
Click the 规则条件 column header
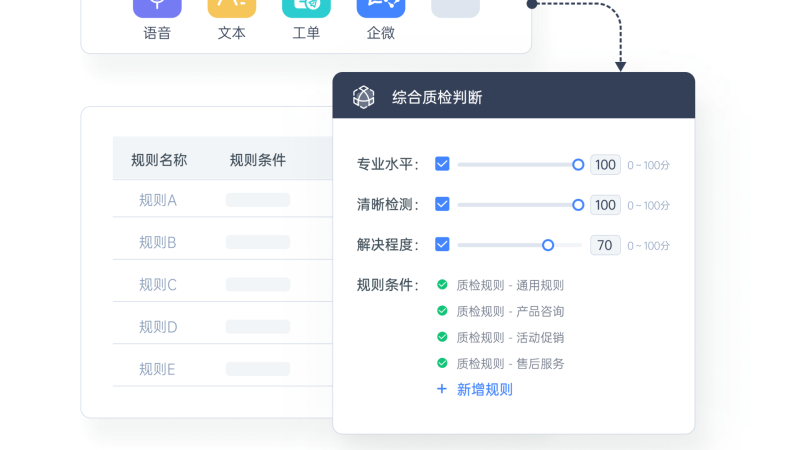pos(258,160)
